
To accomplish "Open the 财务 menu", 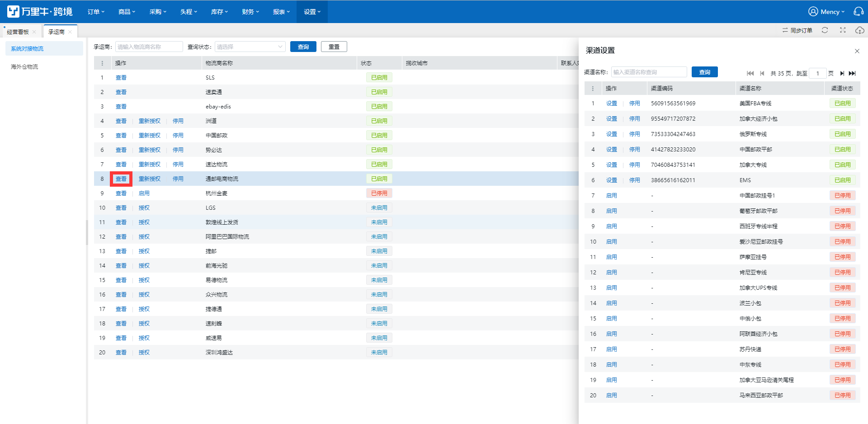I will click(250, 12).
